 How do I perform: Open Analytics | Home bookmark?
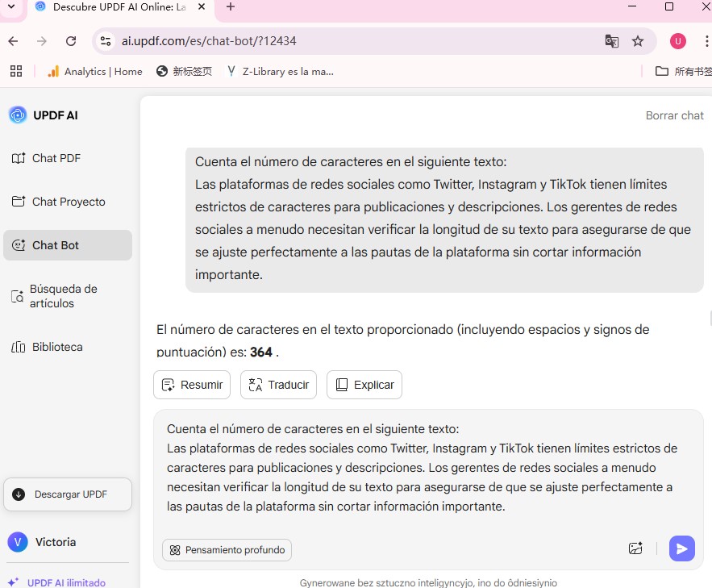tap(95, 71)
